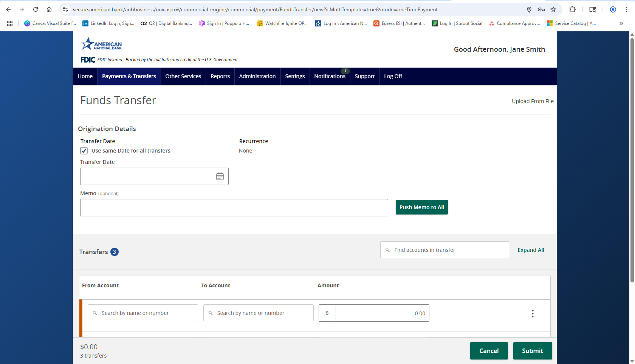Click the location pin icon in address bar
Viewport: 635px width, 364px height.
pos(529,9)
